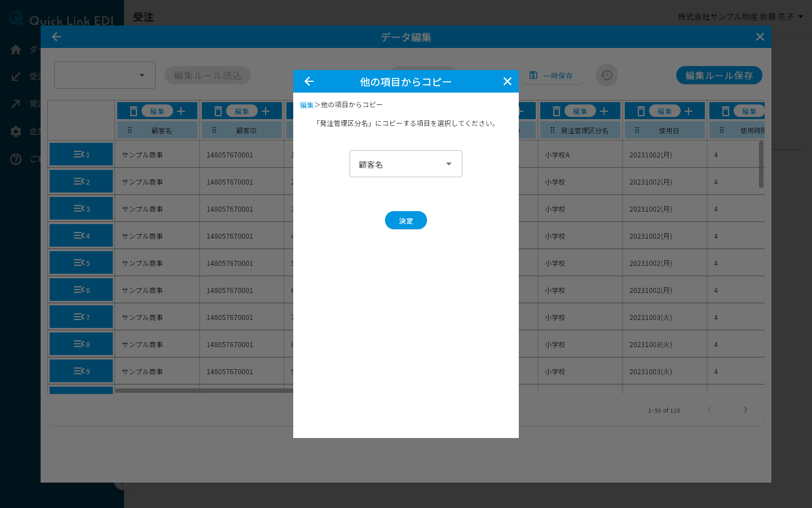
Task: Click the Quick Link EDI logo
Action: 62,19
